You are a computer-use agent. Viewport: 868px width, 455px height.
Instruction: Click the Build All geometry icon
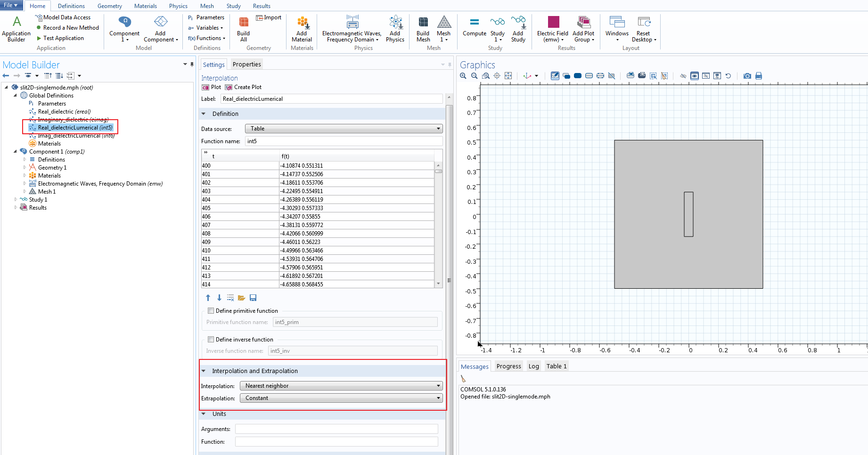click(x=243, y=28)
